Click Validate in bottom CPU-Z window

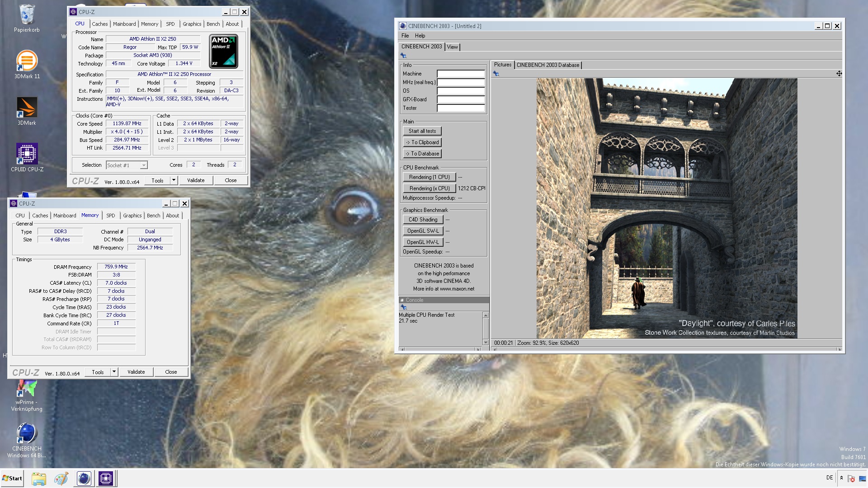click(136, 372)
